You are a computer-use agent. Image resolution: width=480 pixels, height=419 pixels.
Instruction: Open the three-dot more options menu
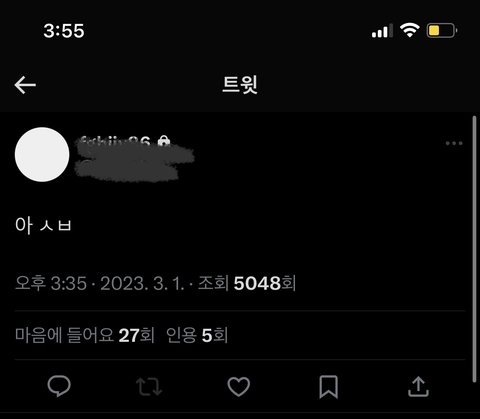coord(454,143)
